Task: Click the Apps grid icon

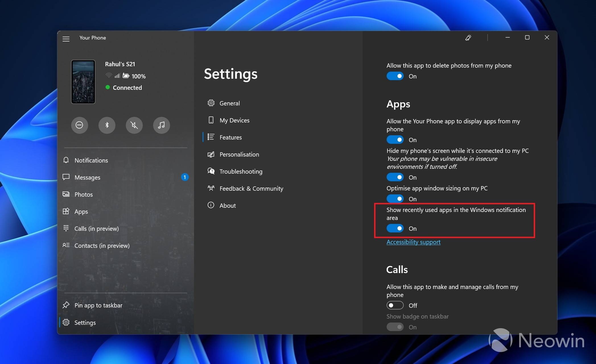Action: point(66,211)
